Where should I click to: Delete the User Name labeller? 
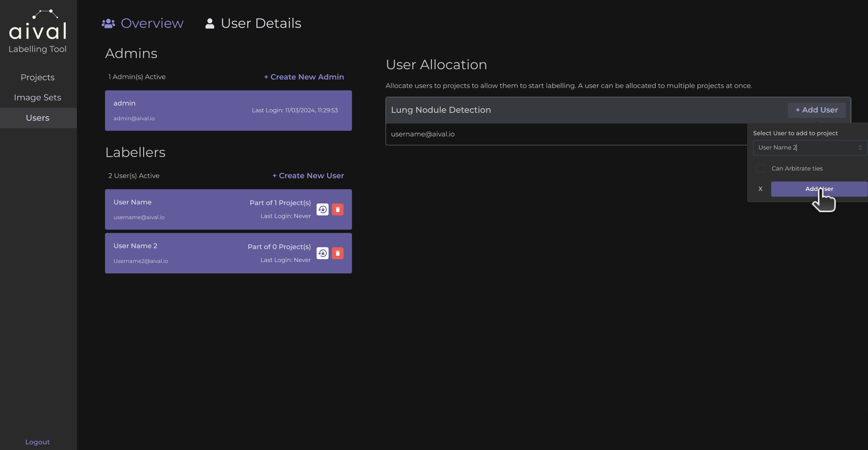(338, 209)
